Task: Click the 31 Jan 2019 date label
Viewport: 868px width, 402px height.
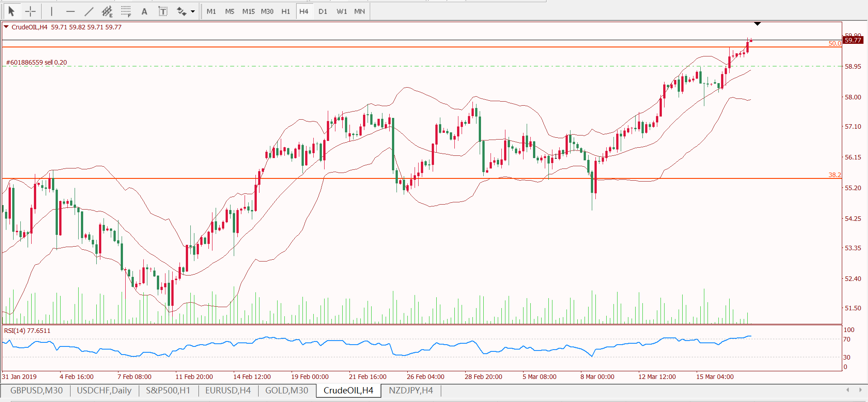Action: pyautogui.click(x=19, y=377)
